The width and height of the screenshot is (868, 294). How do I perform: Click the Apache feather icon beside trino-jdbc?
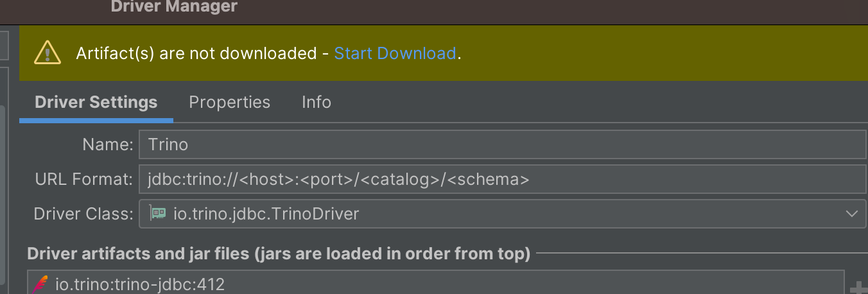pyautogui.click(x=40, y=284)
